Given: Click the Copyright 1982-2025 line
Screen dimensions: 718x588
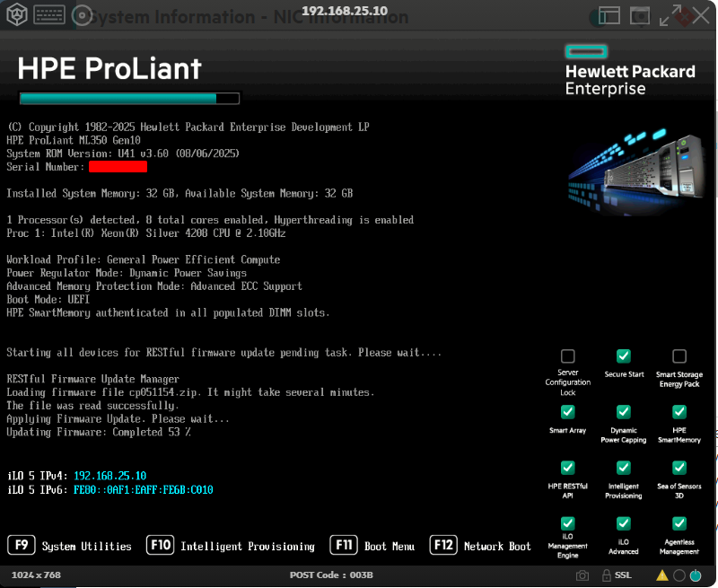Looking at the screenshot, I should 188,127.
